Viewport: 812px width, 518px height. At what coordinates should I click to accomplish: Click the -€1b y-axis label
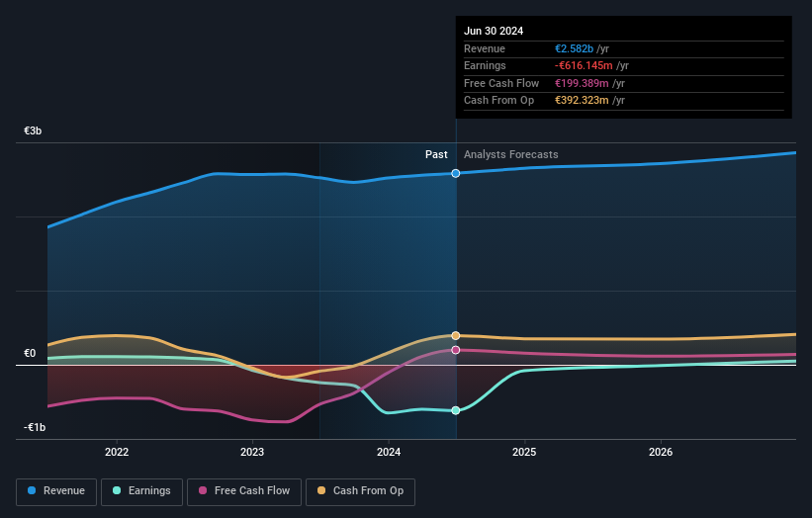coord(35,427)
